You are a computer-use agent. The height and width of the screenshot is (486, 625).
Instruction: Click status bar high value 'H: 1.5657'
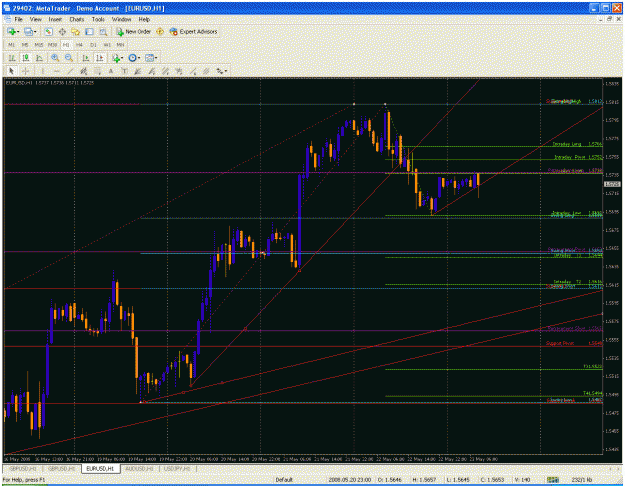click(425, 480)
